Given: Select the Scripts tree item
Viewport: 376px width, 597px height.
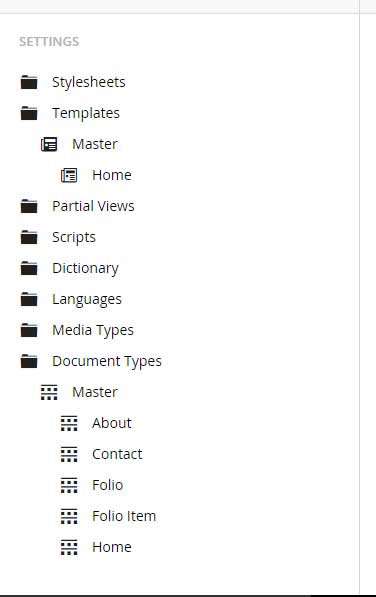Looking at the screenshot, I should [74, 237].
